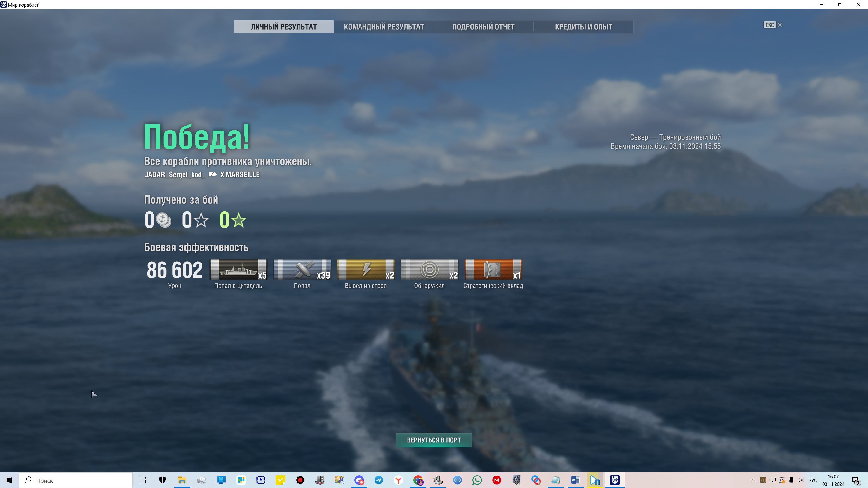Open the Кредиты и опыт tab
Image resolution: width=868 pixels, height=488 pixels.
point(583,27)
